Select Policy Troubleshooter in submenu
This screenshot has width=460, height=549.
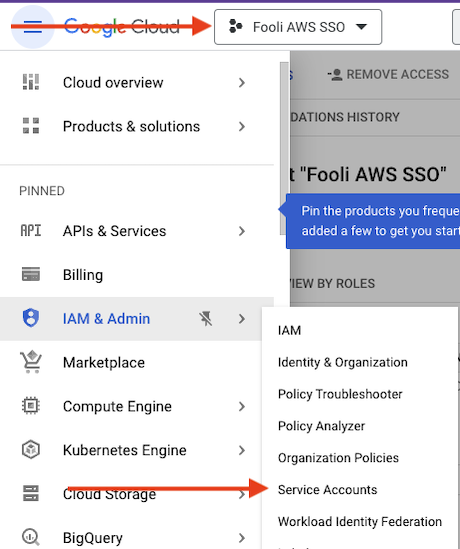[x=340, y=394]
